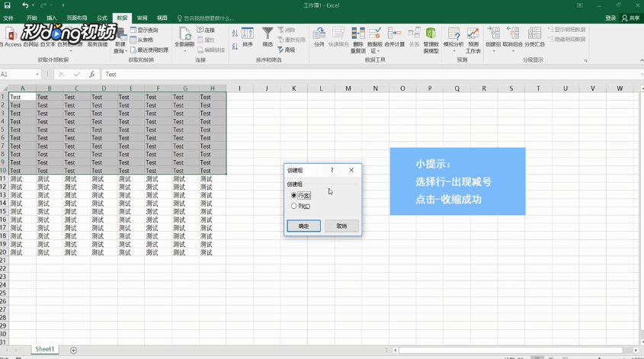Open the What-If Analysis dropdown arrow

pyautogui.click(x=453, y=51)
